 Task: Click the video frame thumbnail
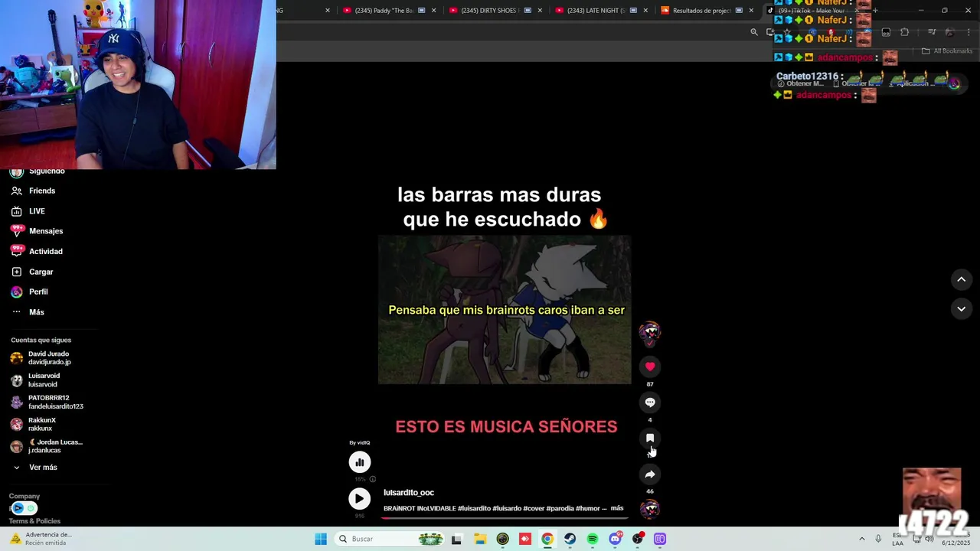coord(505,310)
